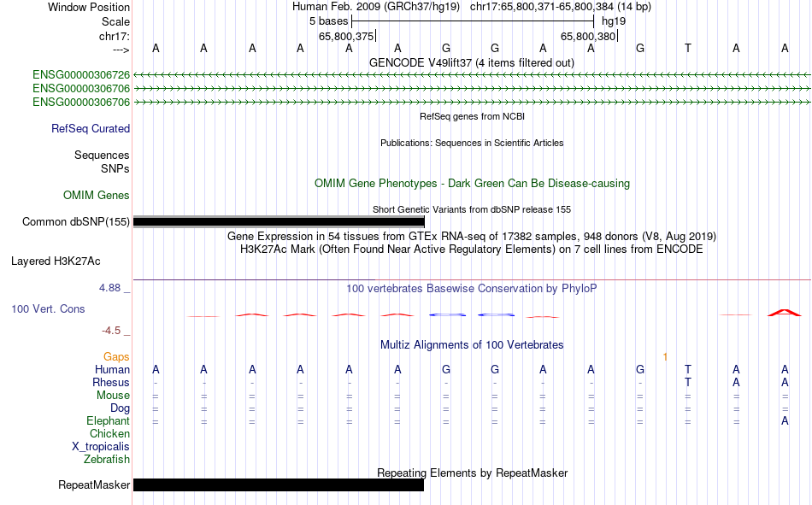The image size is (812, 505).
Task: Click the ---> strand direction arrow
Action: [121, 50]
